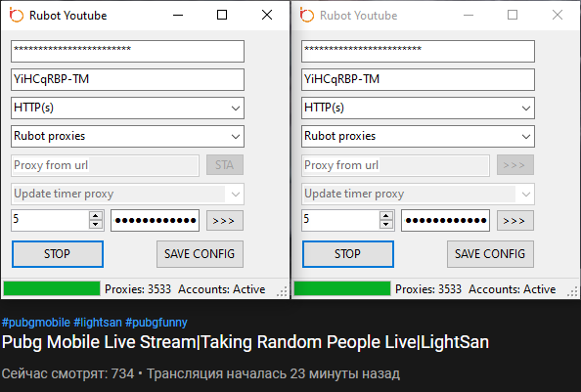This screenshot has width=581, height=392.
Task: Click Accounts: Active status in left window
Action: [222, 289]
